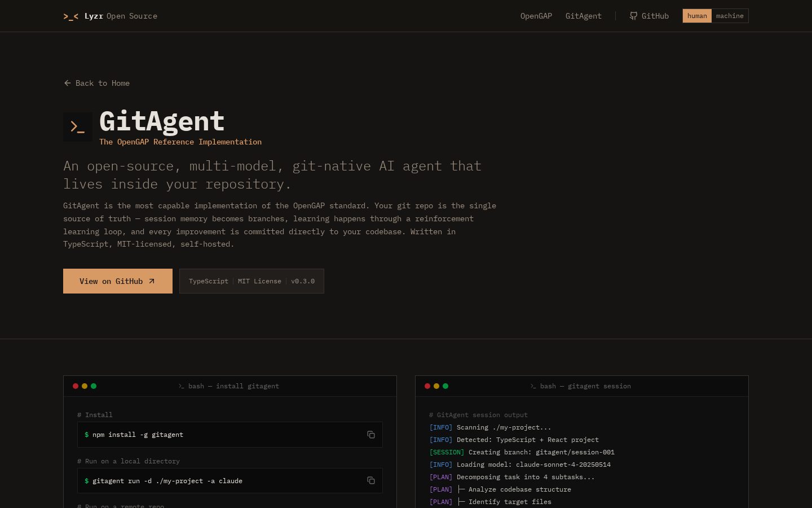
Task: Click green dot on install gitagent terminal
Action: (x=94, y=386)
